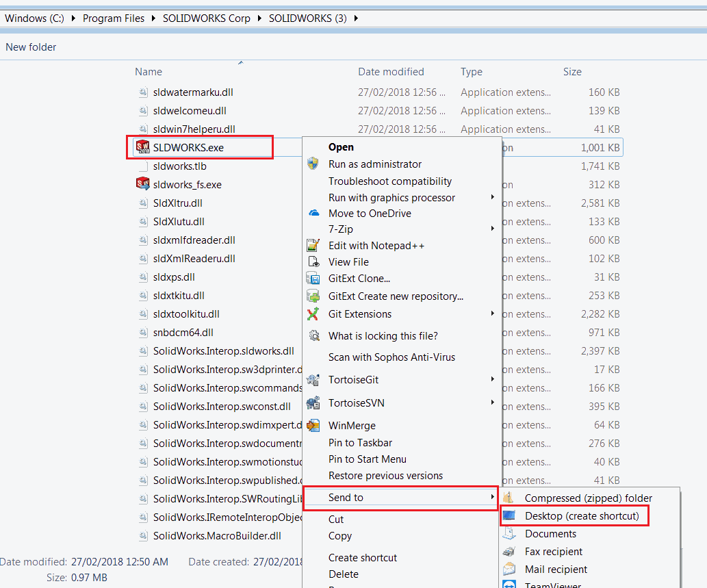This screenshot has height=588, width=707.
Task: Expand the 7-Zip submenu arrow
Action: click(x=492, y=229)
